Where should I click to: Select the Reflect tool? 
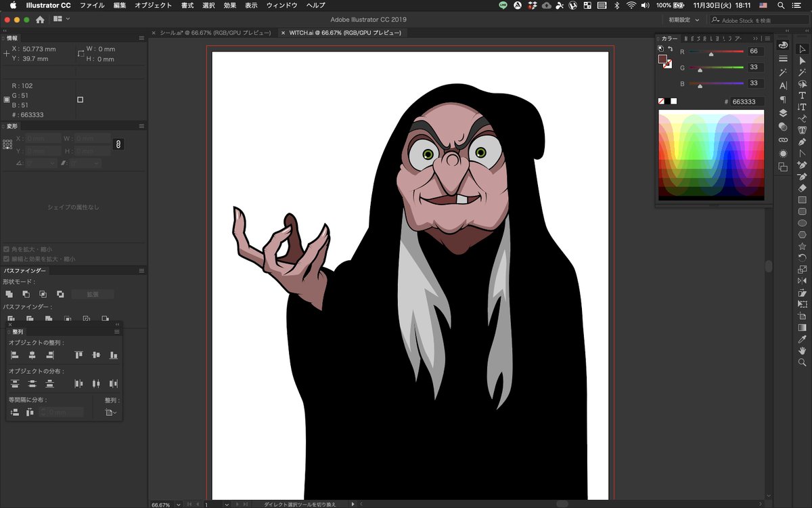[x=803, y=280]
